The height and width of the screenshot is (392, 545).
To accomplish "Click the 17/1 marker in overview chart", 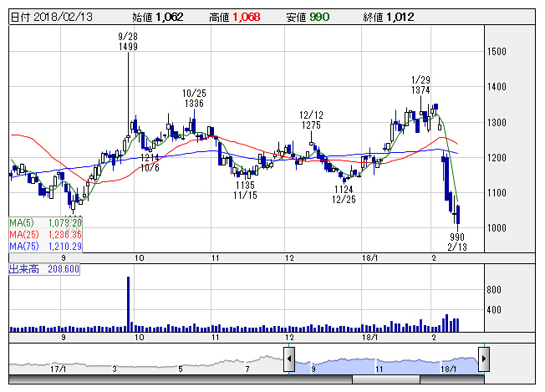I will click(58, 369).
